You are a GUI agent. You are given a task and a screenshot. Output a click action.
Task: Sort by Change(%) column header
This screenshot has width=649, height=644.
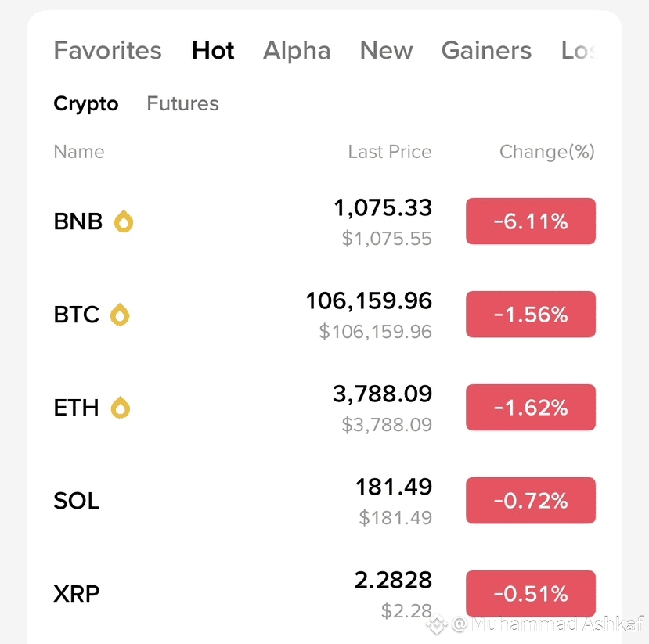(x=546, y=152)
